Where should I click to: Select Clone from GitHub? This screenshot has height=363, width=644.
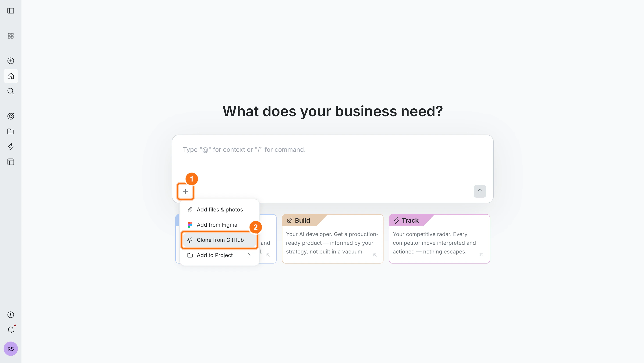click(x=220, y=240)
